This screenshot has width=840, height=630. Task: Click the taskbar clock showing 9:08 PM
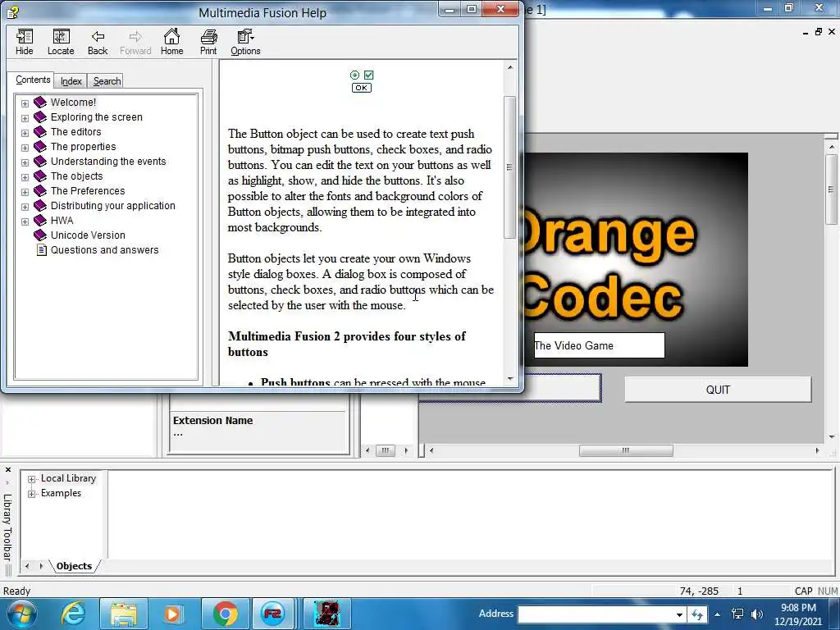click(797, 614)
